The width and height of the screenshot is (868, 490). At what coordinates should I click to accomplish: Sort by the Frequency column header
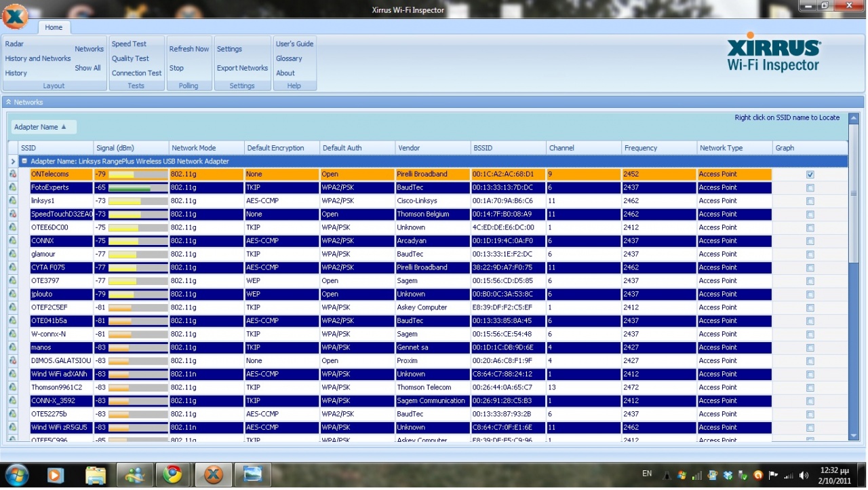pyautogui.click(x=659, y=148)
